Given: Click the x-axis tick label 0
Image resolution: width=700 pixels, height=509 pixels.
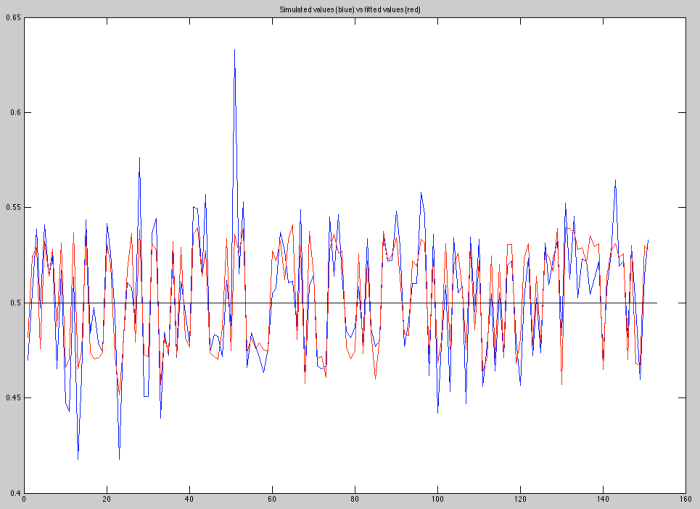Looking at the screenshot, I should point(24,500).
